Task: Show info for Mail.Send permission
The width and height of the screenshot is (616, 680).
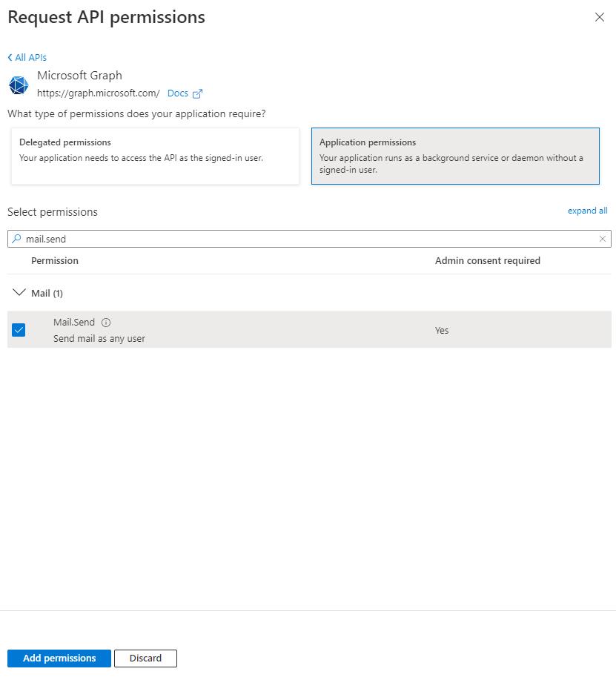Action: tap(106, 323)
